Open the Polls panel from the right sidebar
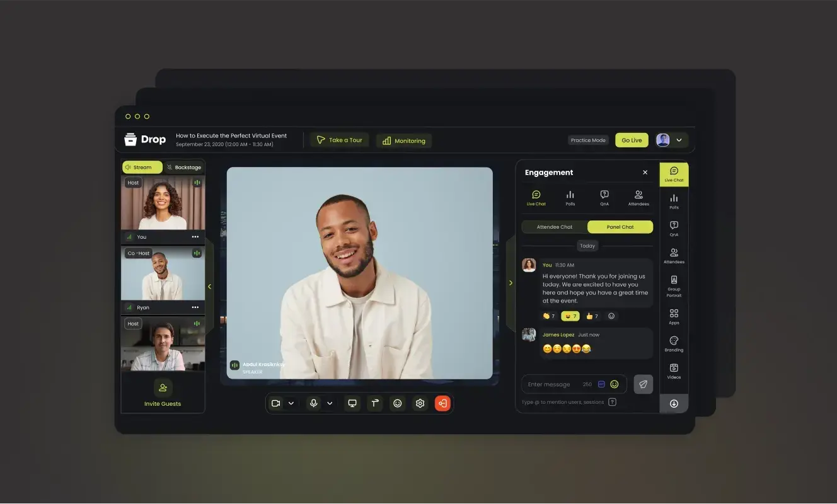 (674, 200)
